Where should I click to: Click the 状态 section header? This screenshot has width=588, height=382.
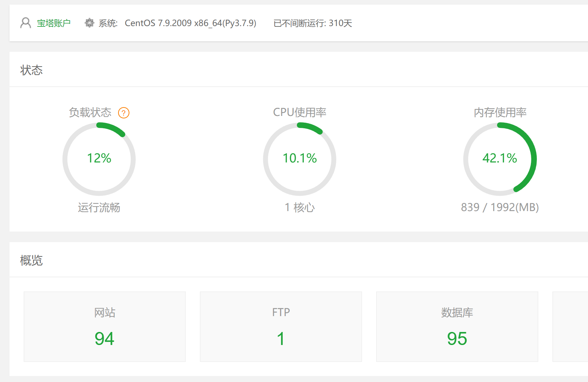(31, 70)
